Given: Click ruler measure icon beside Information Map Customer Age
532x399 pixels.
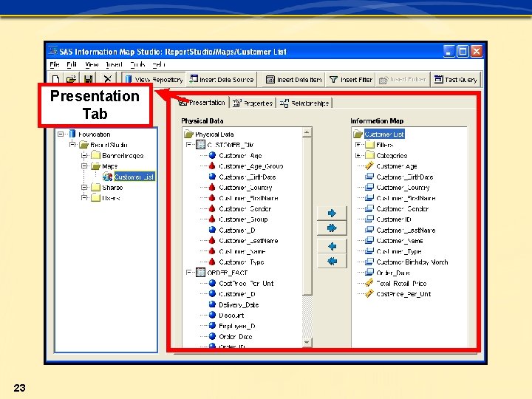Looking at the screenshot, I should tap(369, 166).
